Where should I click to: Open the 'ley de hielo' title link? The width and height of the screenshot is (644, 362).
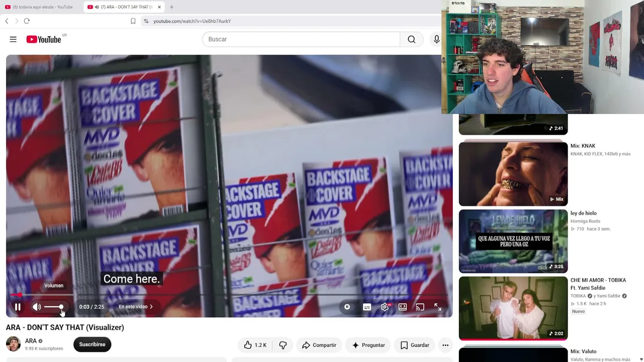click(x=584, y=213)
